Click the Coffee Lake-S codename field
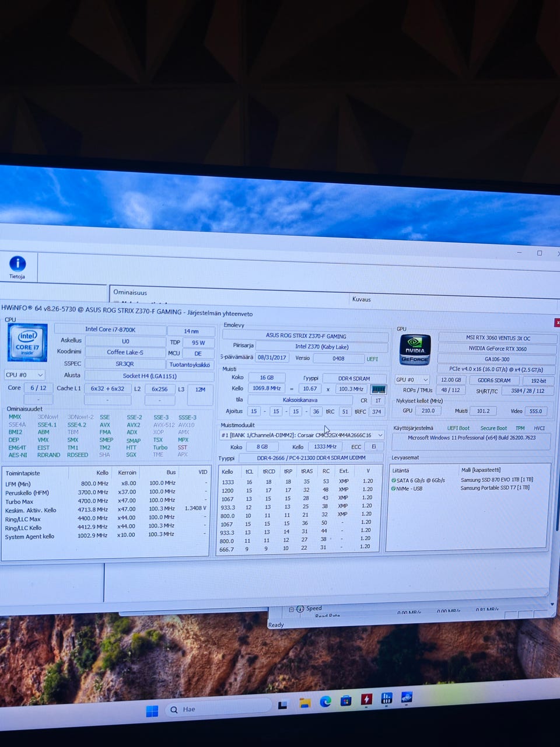Screen dimensions: 560x747 [125, 352]
